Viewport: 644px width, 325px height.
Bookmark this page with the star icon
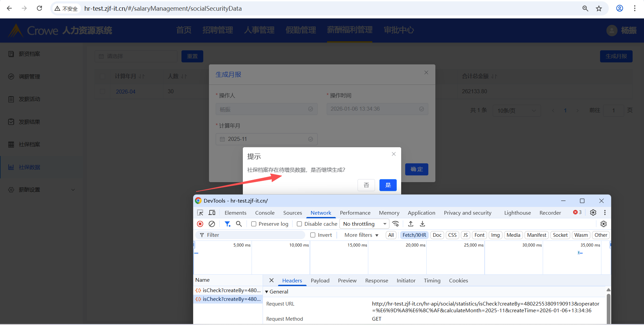point(599,8)
